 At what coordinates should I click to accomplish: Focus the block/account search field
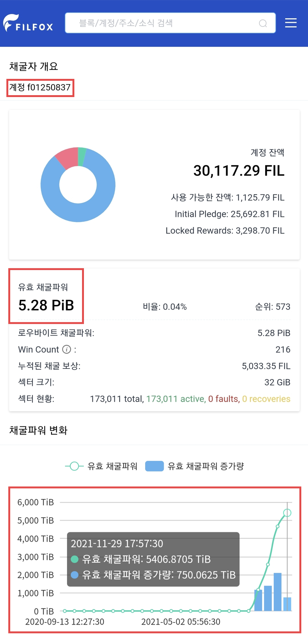click(170, 23)
